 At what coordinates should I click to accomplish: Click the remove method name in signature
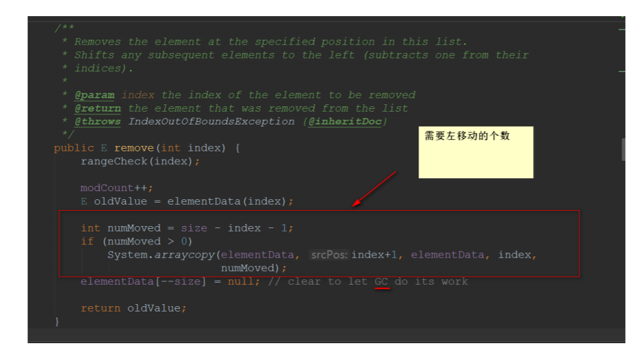tap(134, 148)
